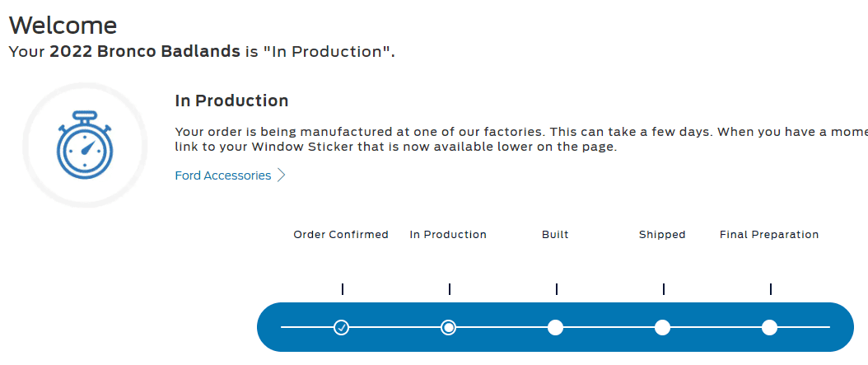Select the Shipped step dot on tracker

click(662, 327)
